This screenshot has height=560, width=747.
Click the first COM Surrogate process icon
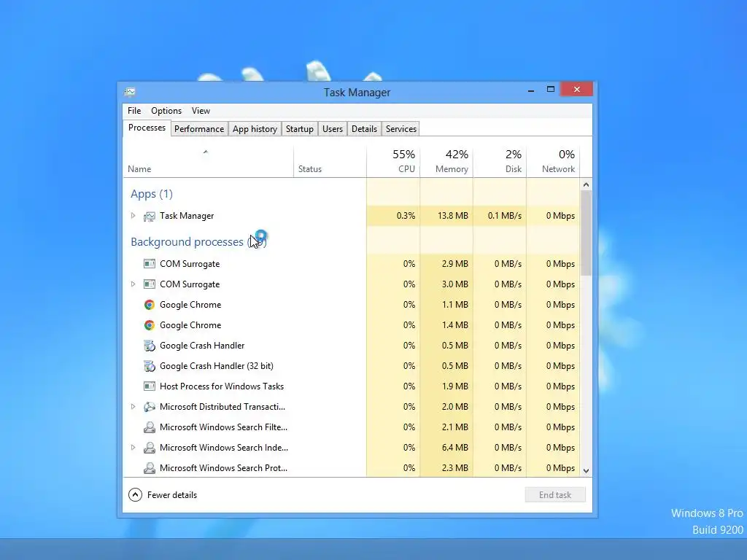click(x=149, y=264)
